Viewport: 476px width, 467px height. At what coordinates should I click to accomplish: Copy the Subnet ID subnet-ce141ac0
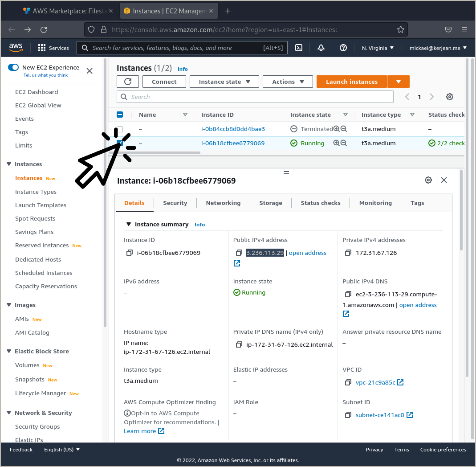click(x=348, y=415)
